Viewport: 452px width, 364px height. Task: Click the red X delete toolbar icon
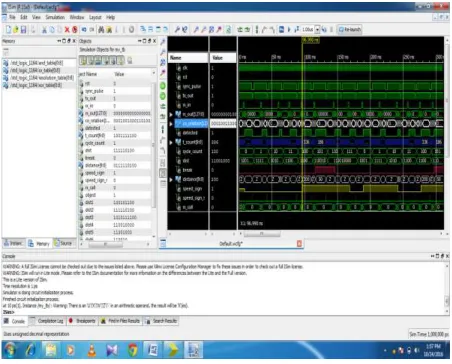pos(67,30)
